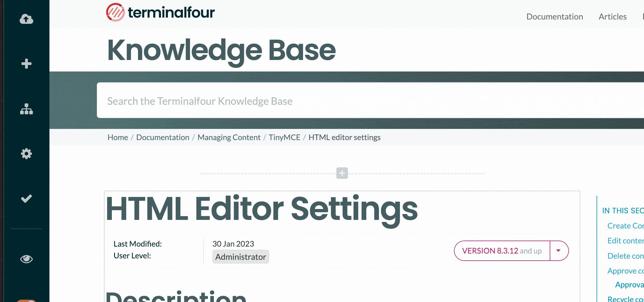This screenshot has height=302, width=644.
Task: Open the Articles top menu item
Action: (612, 17)
